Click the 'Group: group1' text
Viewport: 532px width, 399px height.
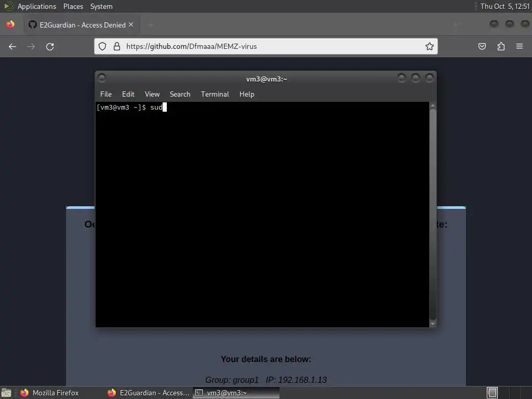click(232, 380)
